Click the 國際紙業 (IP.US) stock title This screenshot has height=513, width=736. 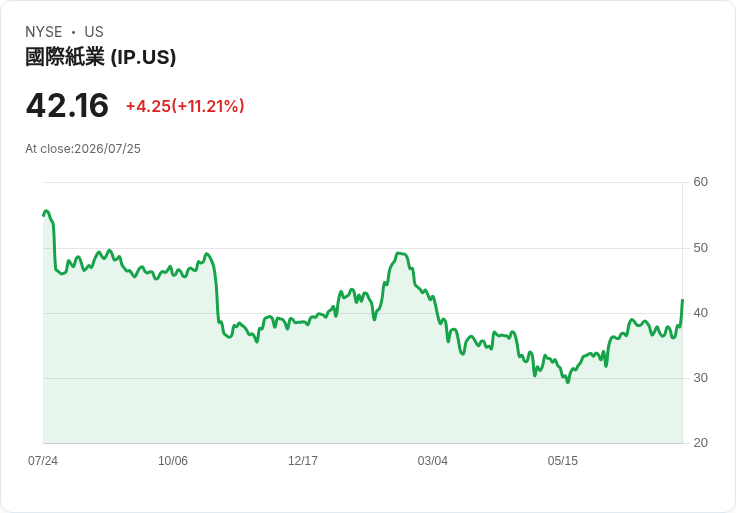coord(100,57)
